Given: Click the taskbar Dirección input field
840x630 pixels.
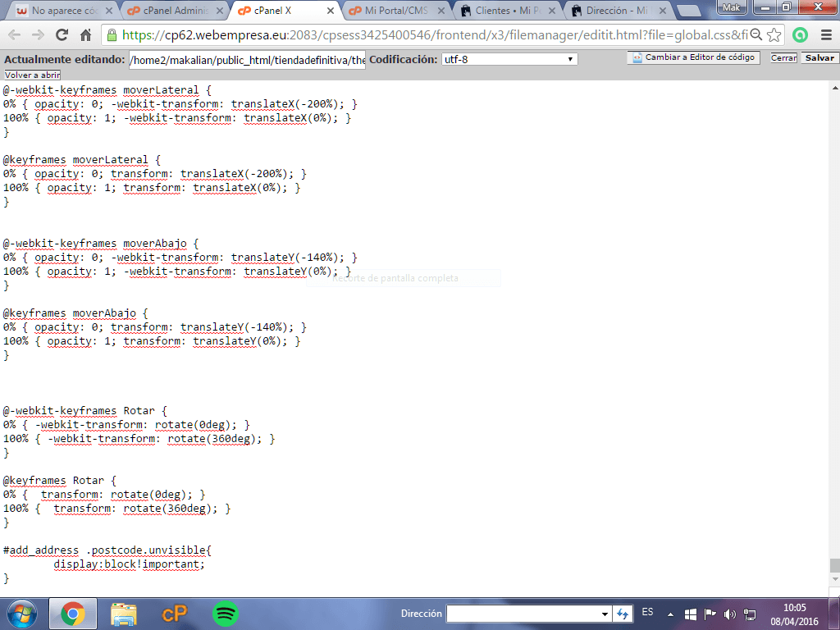Looking at the screenshot, I should [x=523, y=614].
